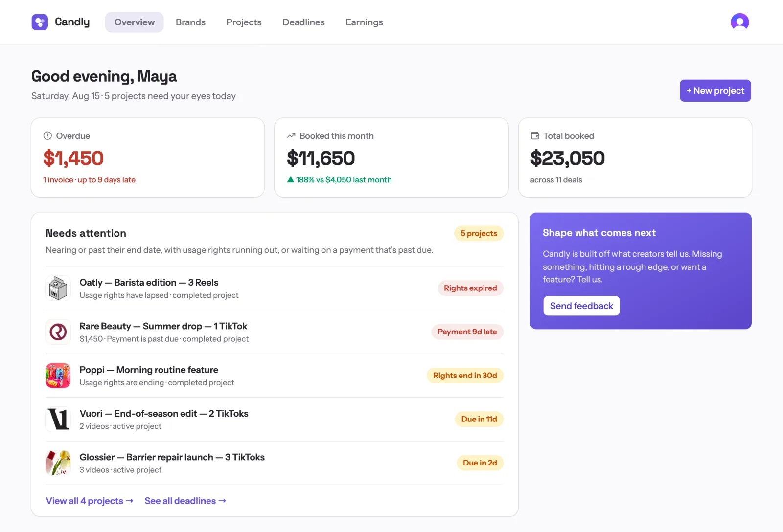Open the user profile avatar

click(739, 22)
